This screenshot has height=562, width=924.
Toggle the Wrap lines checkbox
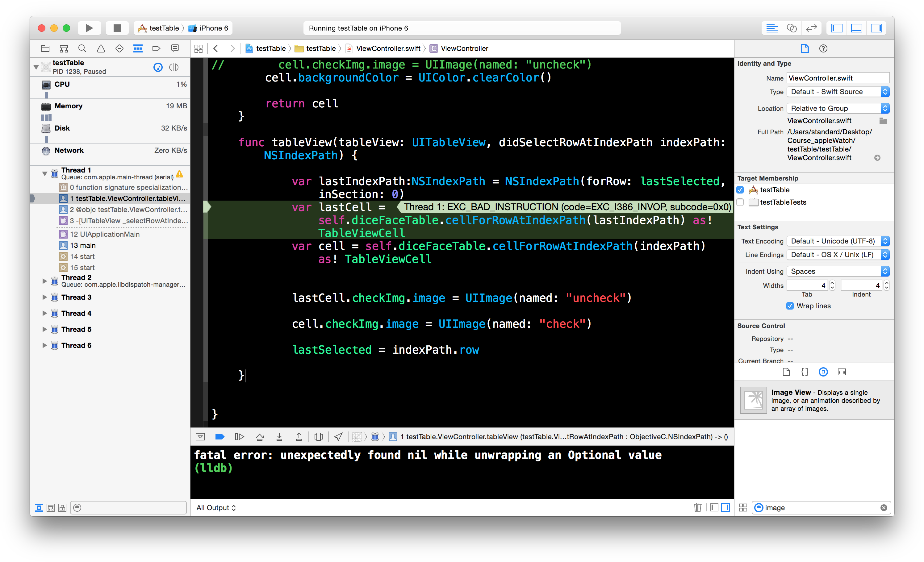point(790,306)
